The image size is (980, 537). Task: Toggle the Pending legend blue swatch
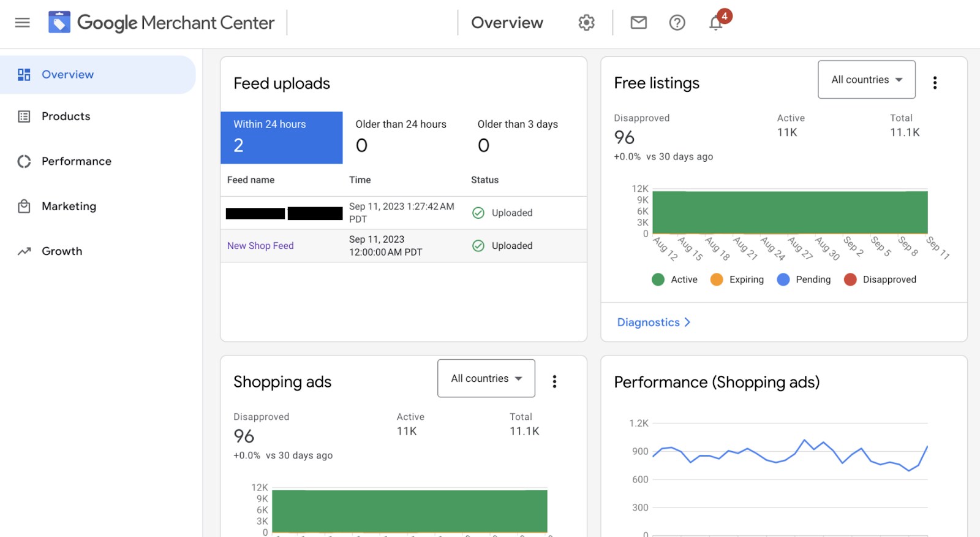[783, 280]
